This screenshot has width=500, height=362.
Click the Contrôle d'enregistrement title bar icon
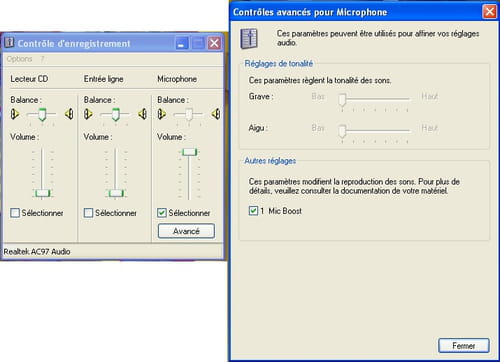(9, 42)
